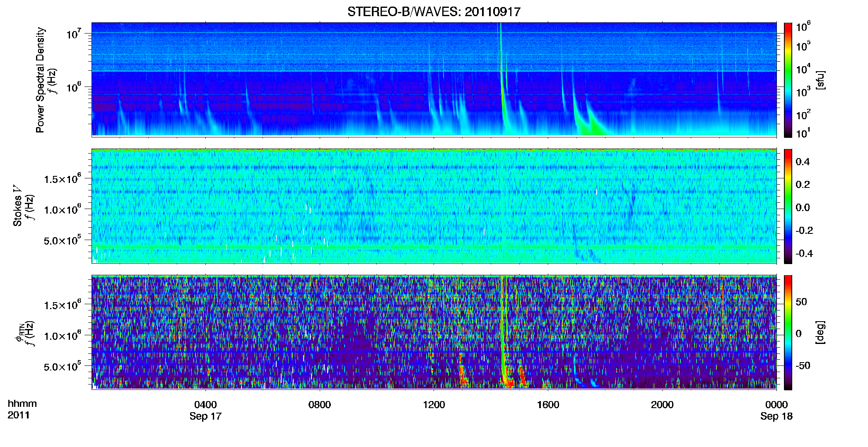This screenshot has height=447, width=868.
Task: Click the 1600 time axis label
Action: (x=548, y=404)
